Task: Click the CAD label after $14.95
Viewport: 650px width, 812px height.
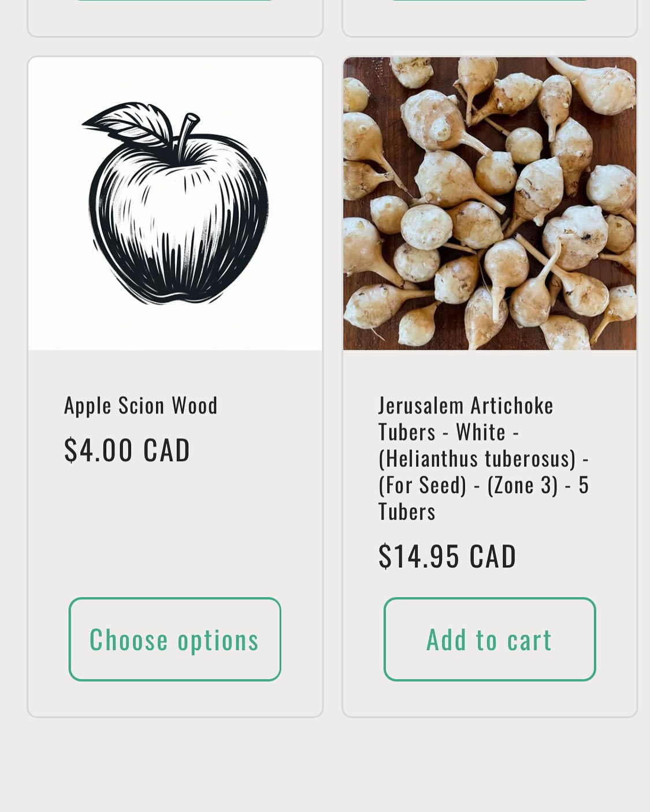Action: (x=493, y=556)
